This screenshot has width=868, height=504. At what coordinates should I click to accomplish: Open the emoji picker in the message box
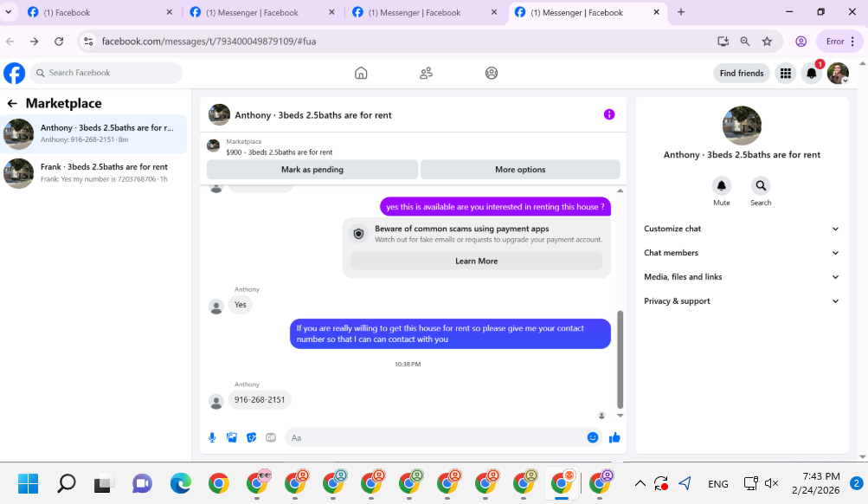click(x=592, y=437)
